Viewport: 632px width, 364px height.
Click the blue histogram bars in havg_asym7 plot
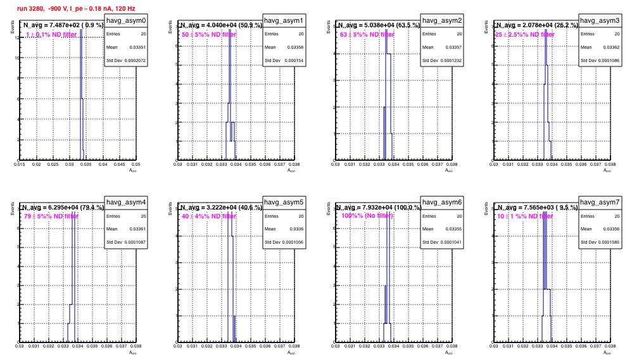click(546, 277)
